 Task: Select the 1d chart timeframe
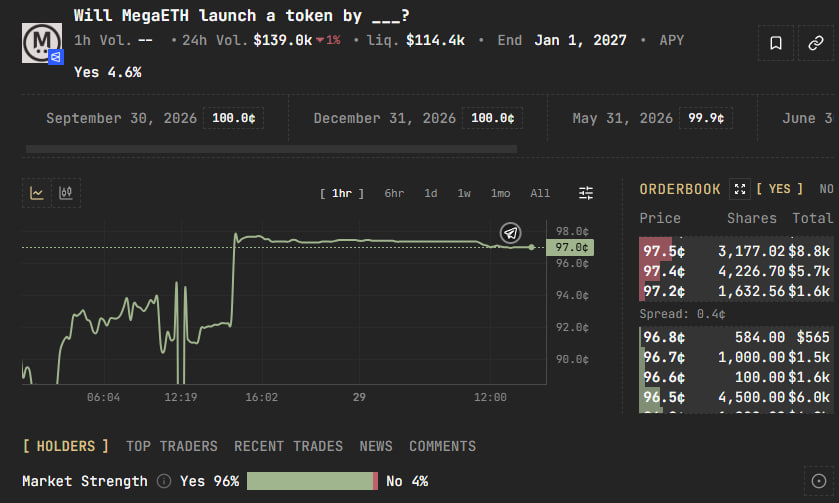(x=431, y=193)
